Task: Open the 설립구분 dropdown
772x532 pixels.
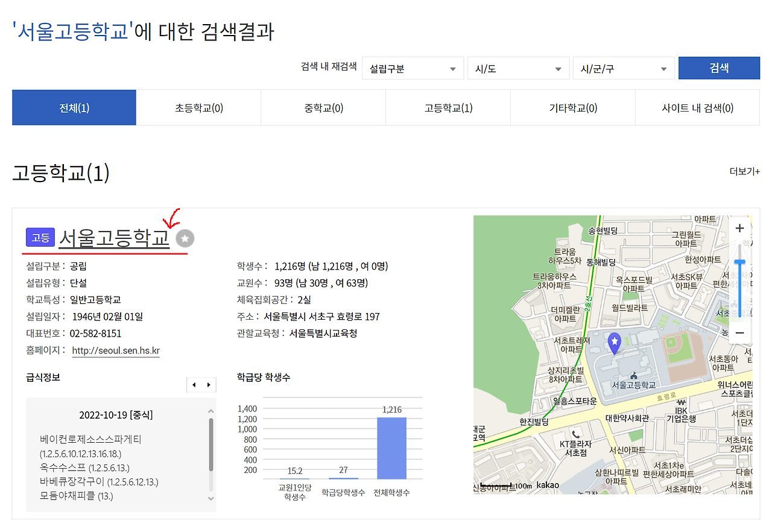Action: pyautogui.click(x=413, y=68)
